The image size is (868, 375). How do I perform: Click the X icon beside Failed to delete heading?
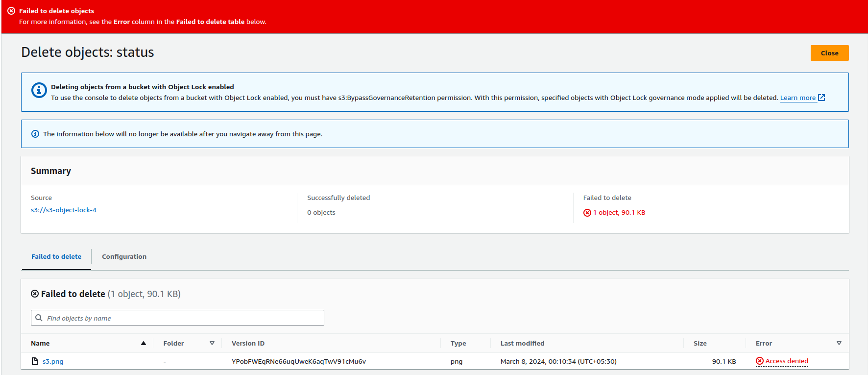pos(35,294)
